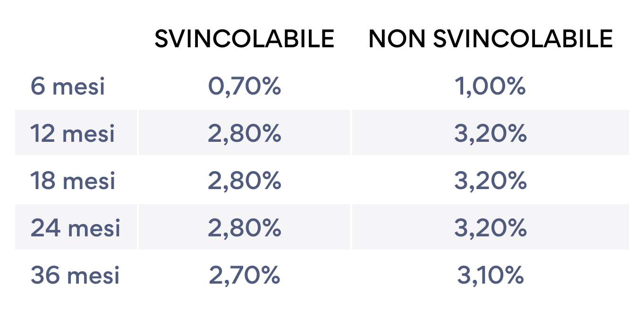Viewport: 644px width, 312px height.
Task: Click 2,80% svincolabile rate for 24 mesi
Action: click(x=245, y=229)
